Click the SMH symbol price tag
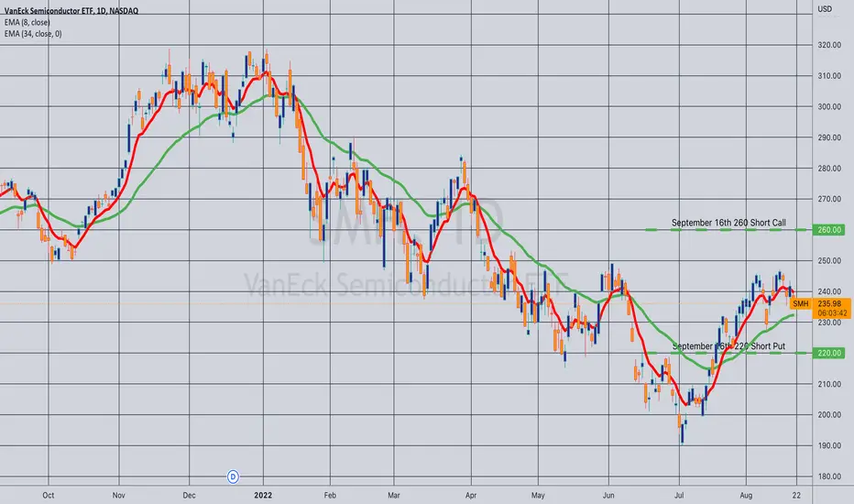Viewport: 854px width, 504px height. (800, 304)
